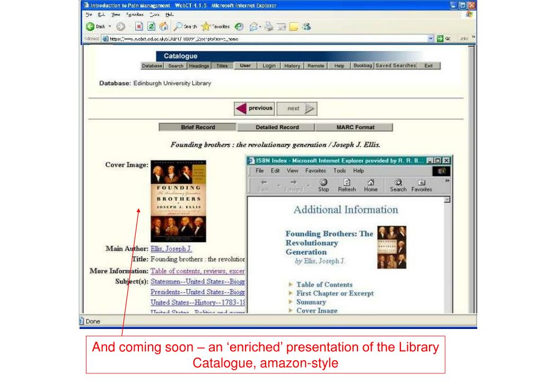The width and height of the screenshot is (543, 392).
Task: Open author link Ellis, Joseph J.
Action: tap(171, 249)
